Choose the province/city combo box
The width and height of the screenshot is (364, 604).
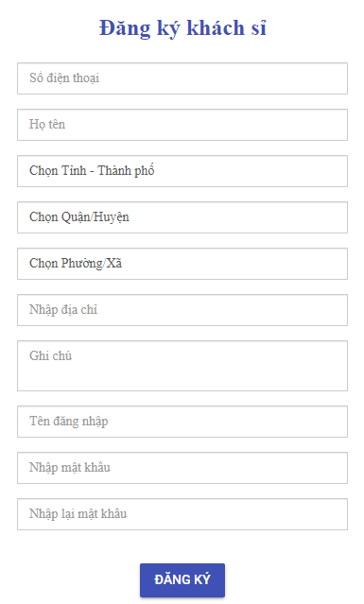182,171
